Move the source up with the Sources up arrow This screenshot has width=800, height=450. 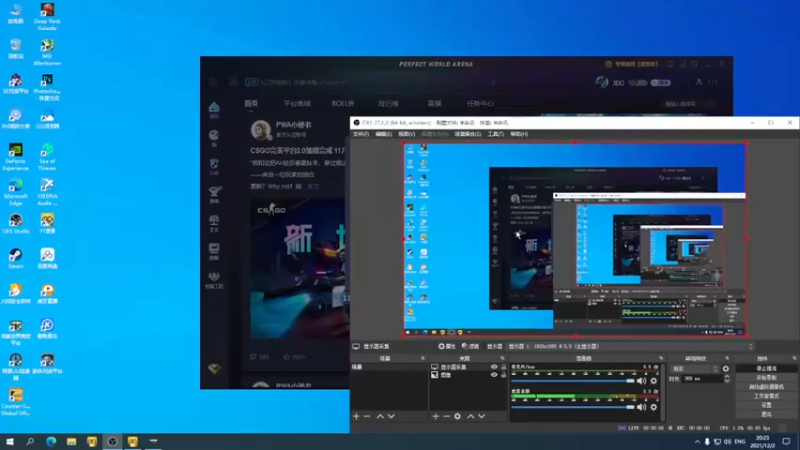(470, 416)
